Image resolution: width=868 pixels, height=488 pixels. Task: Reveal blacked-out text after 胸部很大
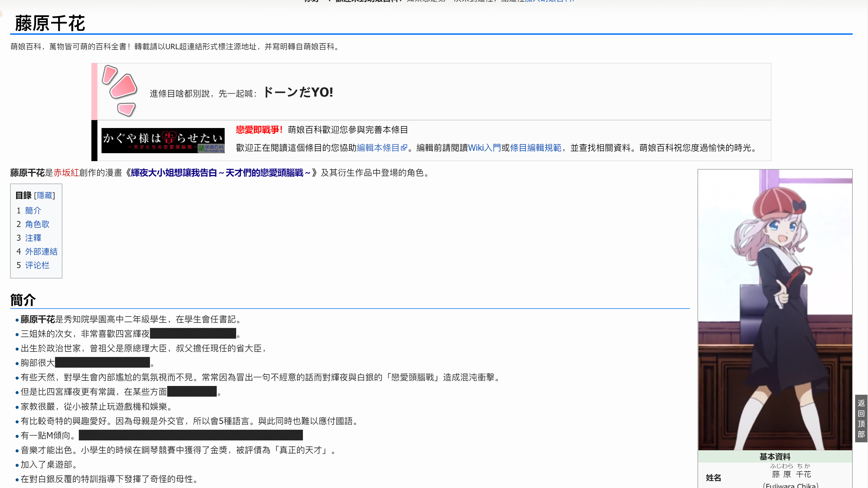pyautogui.click(x=102, y=362)
